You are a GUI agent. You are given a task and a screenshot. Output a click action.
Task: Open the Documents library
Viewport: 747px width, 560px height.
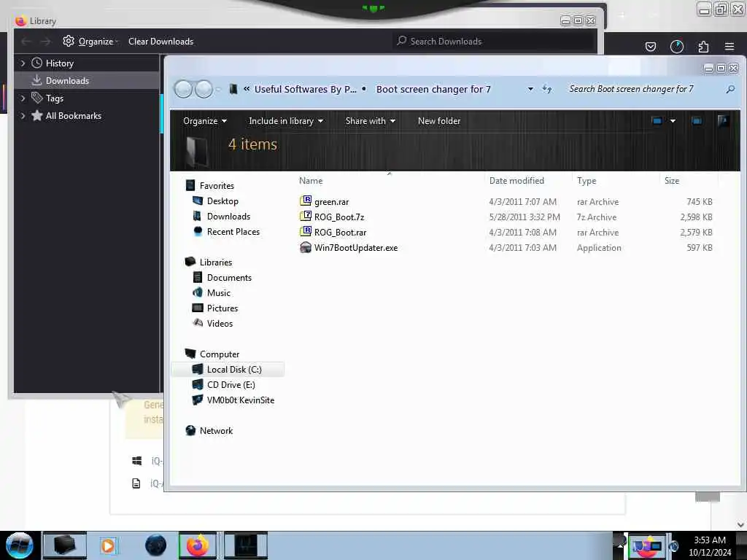pos(228,278)
